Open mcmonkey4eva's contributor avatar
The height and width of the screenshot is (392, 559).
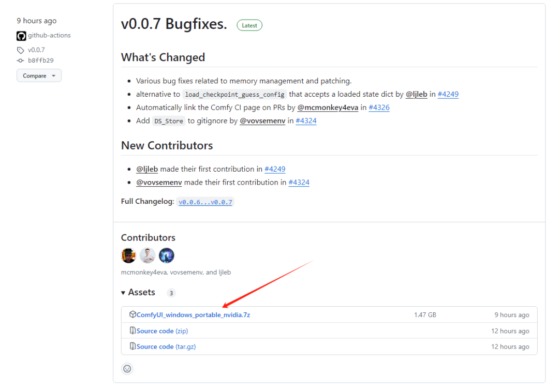[129, 255]
